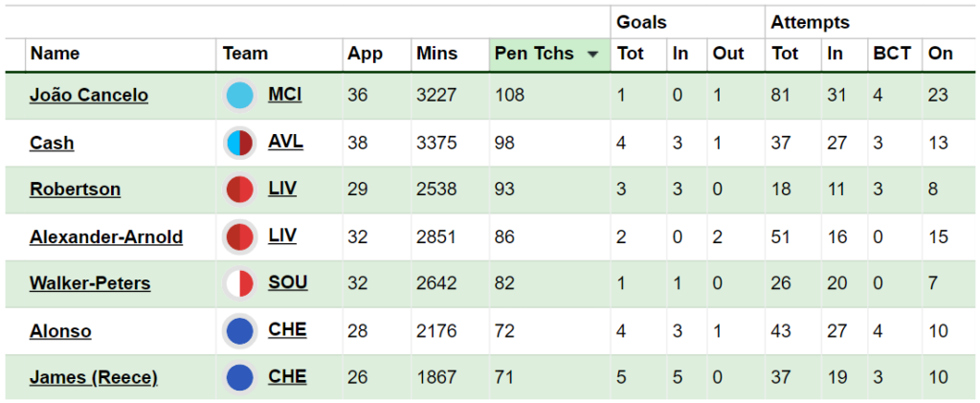Open the MCI team link
Image resolution: width=980 pixels, height=403 pixels.
pyautogui.click(x=285, y=95)
